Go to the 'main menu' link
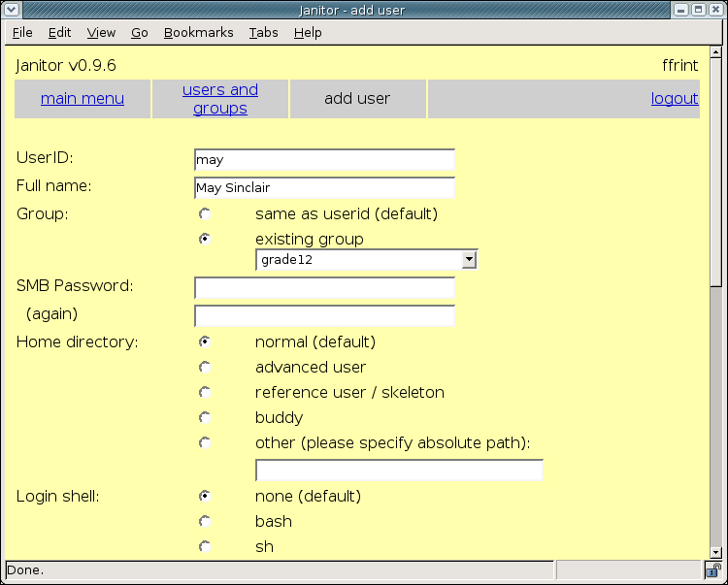This screenshot has height=585, width=728. tap(83, 98)
